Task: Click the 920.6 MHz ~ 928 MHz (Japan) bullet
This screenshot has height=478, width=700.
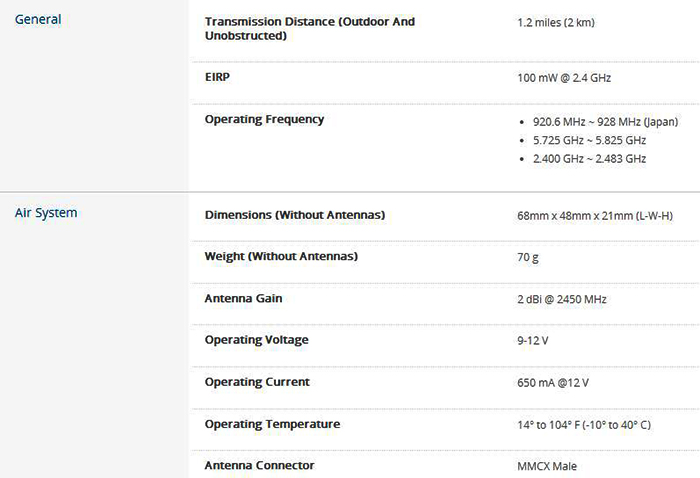Action: coord(605,122)
